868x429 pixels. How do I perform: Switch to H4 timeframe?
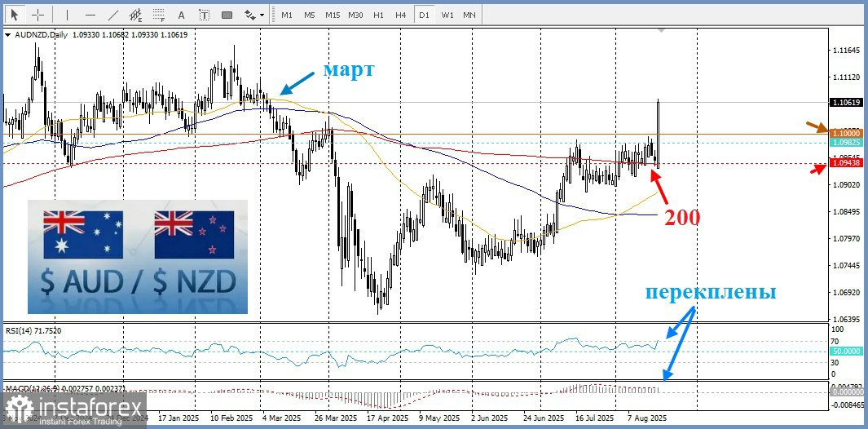400,15
